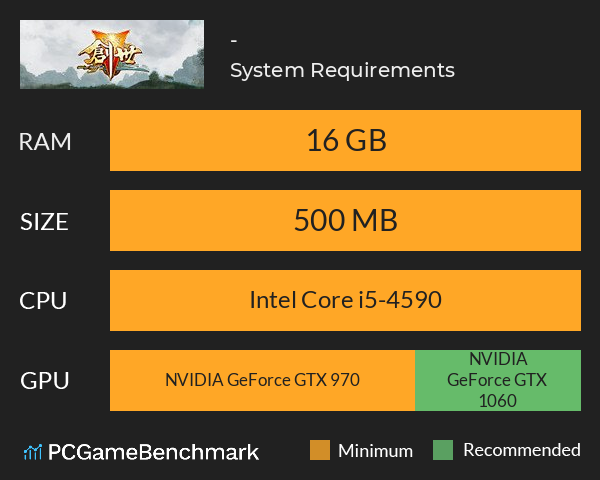Click the Intel Core i5-4590 CPU bar
600x480 pixels.
[345, 300]
